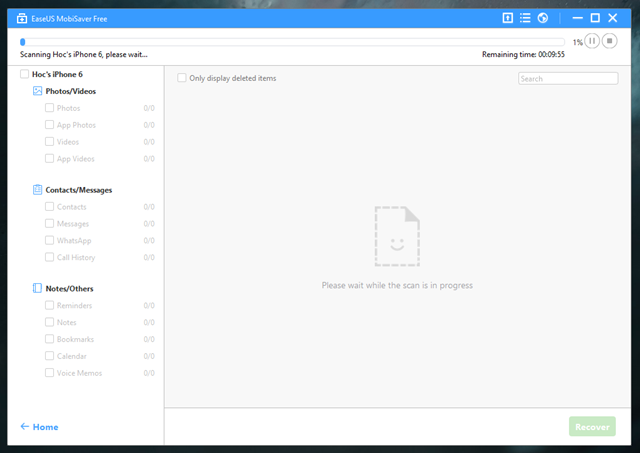
Task: Click inside the Search field
Action: click(x=568, y=78)
